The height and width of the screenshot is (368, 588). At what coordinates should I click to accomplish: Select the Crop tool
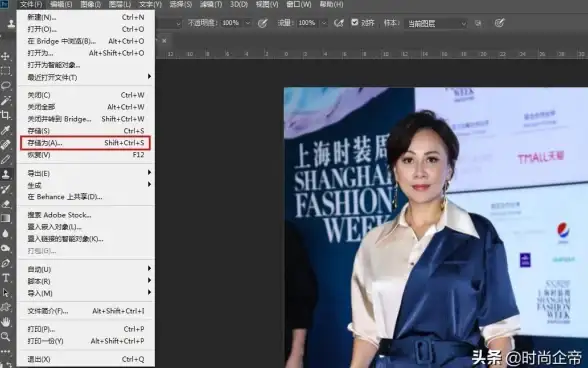tap(6, 115)
